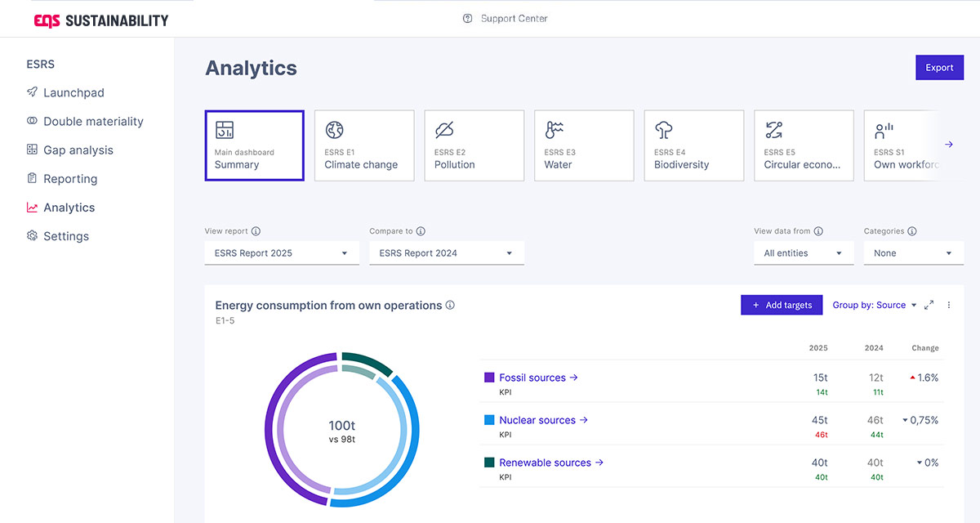
Task: Click info icon next to Energy consumption title
Action: pyautogui.click(x=450, y=306)
